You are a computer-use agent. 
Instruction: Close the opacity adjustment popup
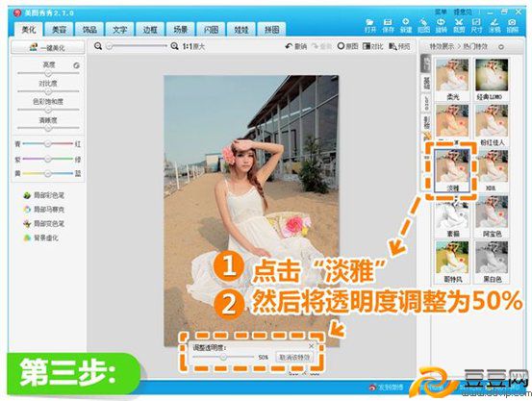pos(312,346)
